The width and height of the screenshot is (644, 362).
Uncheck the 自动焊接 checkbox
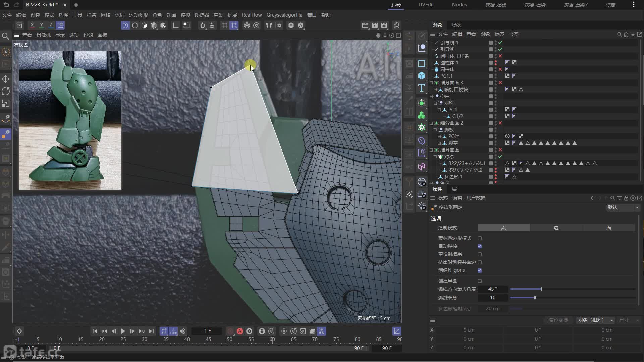pos(480,246)
